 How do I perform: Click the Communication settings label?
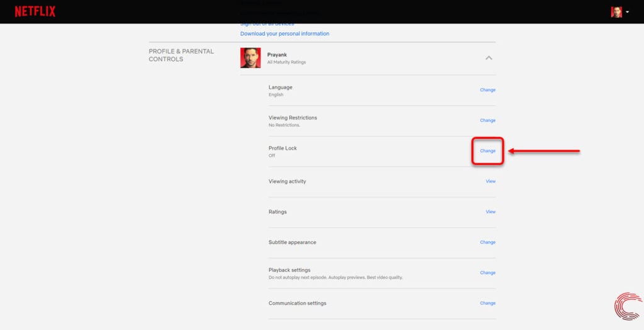(297, 304)
